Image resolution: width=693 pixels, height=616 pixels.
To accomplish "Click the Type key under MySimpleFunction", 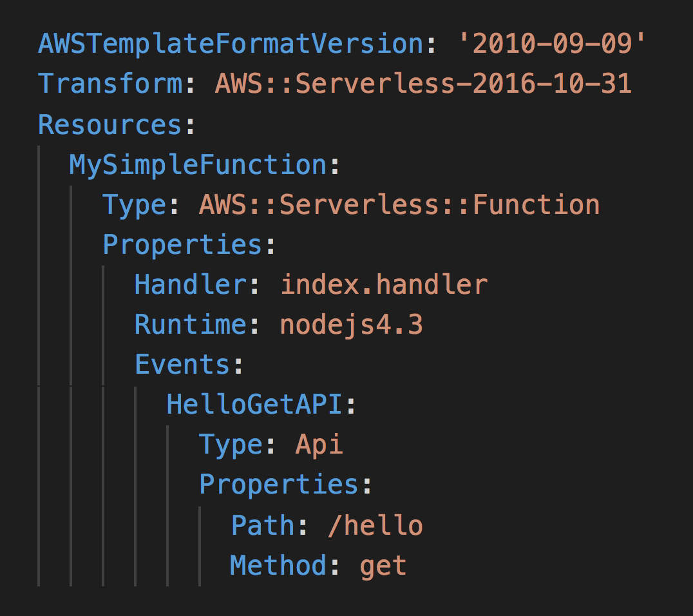I will tap(134, 205).
